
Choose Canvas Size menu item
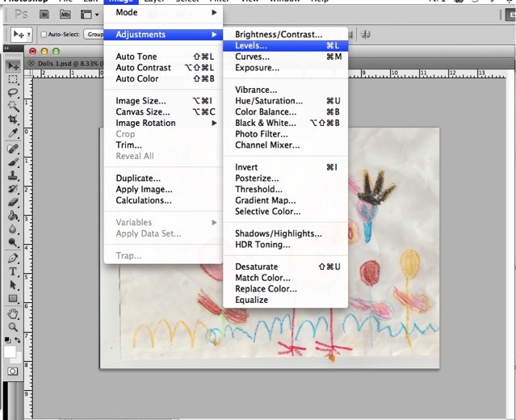pyautogui.click(x=163, y=112)
